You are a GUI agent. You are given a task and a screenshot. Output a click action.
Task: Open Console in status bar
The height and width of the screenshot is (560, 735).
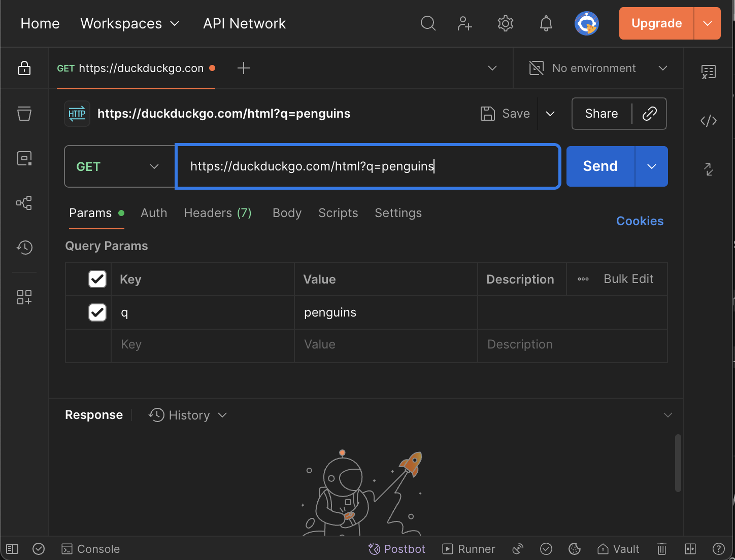(x=91, y=549)
